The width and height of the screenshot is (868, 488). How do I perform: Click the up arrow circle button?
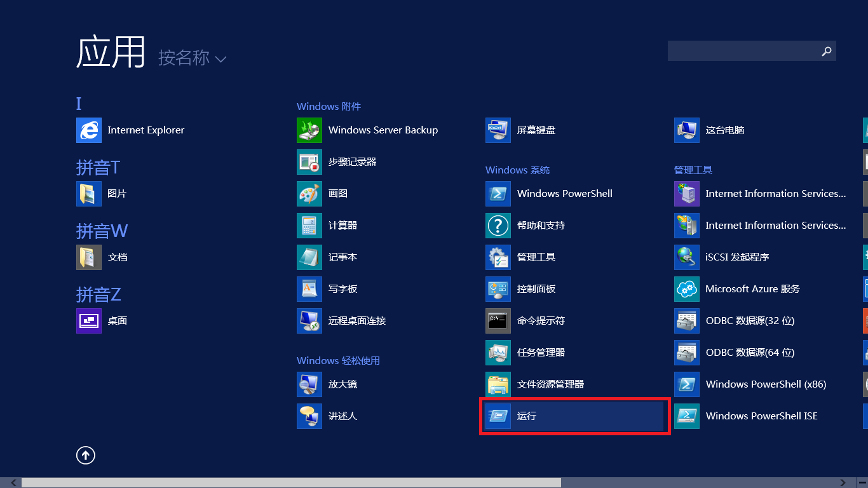point(86,455)
